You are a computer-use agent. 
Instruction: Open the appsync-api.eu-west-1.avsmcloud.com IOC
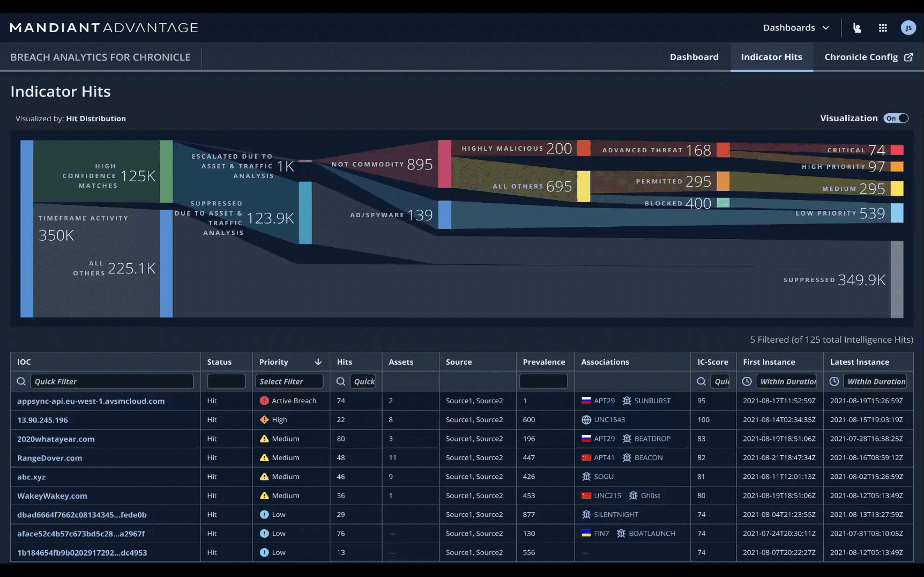pyautogui.click(x=91, y=401)
